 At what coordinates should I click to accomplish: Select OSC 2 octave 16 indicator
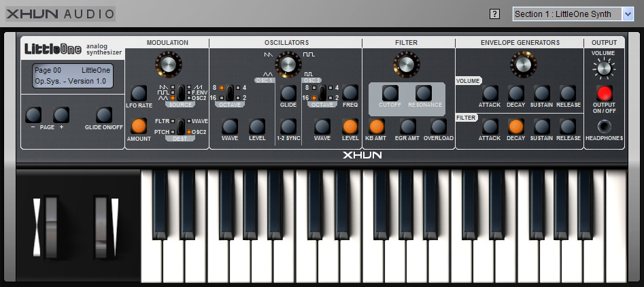pos(314,98)
